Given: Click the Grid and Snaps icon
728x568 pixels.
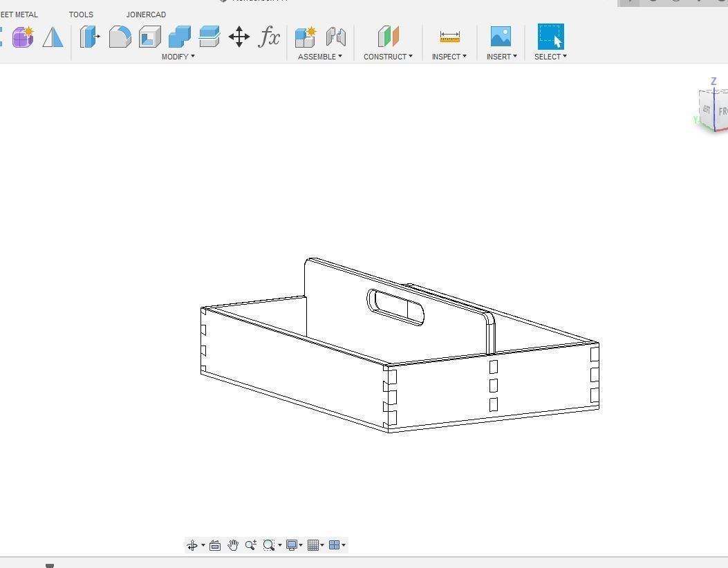Looking at the screenshot, I should 313,545.
